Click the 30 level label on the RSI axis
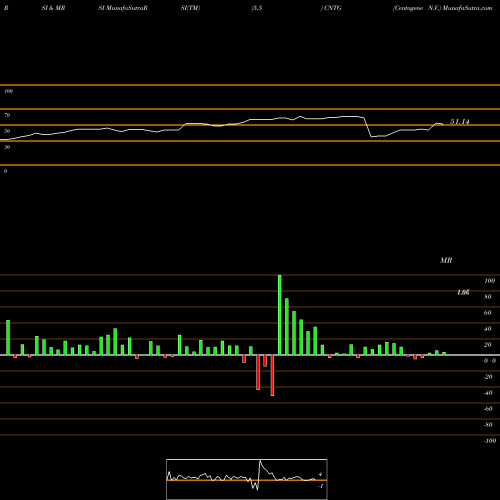 7,147
